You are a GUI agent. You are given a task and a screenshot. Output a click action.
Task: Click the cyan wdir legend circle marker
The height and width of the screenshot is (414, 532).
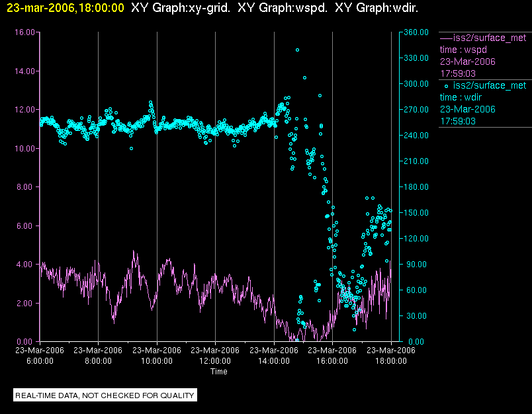446,86
